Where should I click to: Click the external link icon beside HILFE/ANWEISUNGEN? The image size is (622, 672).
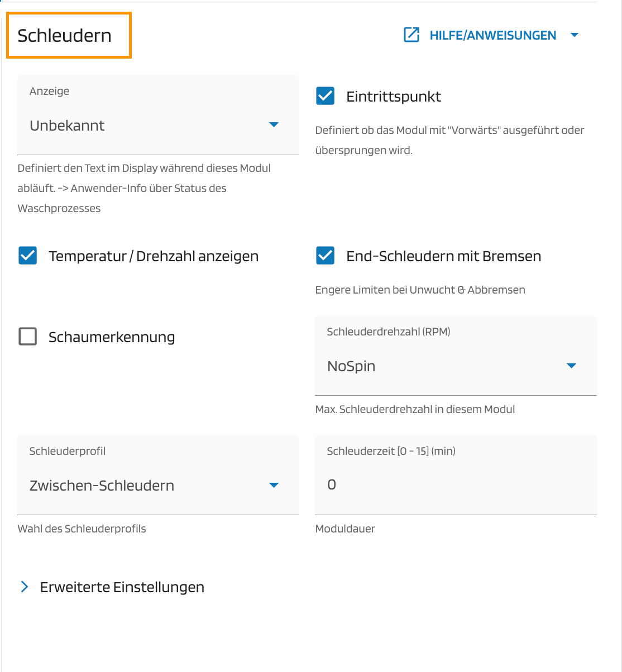[x=412, y=35]
